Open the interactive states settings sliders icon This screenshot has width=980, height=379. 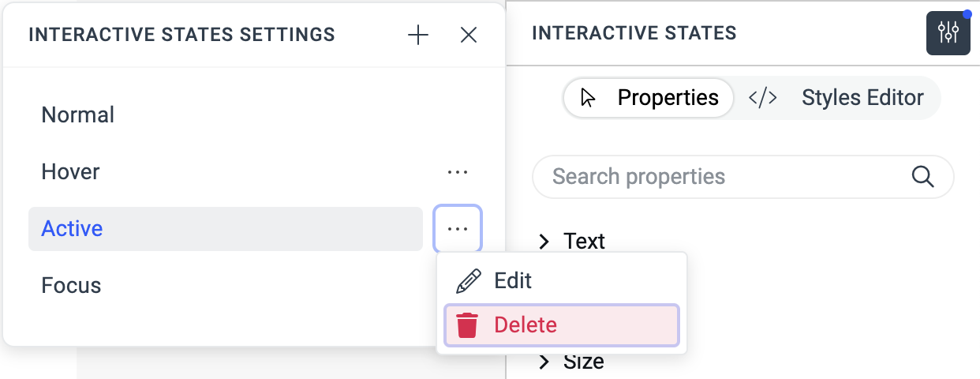948,33
